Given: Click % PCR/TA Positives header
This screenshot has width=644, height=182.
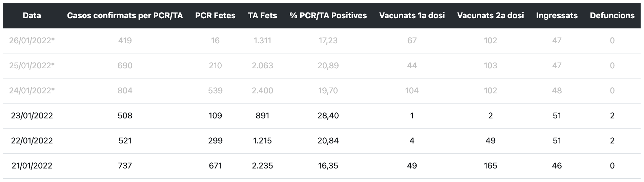Looking at the screenshot, I should coord(328,16).
